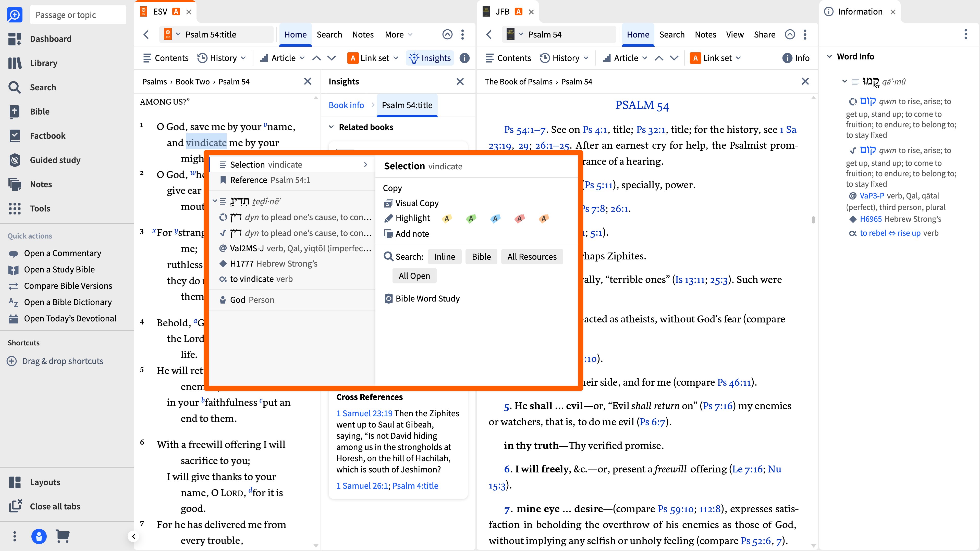Click the Layouts sidebar icon

click(x=15, y=482)
